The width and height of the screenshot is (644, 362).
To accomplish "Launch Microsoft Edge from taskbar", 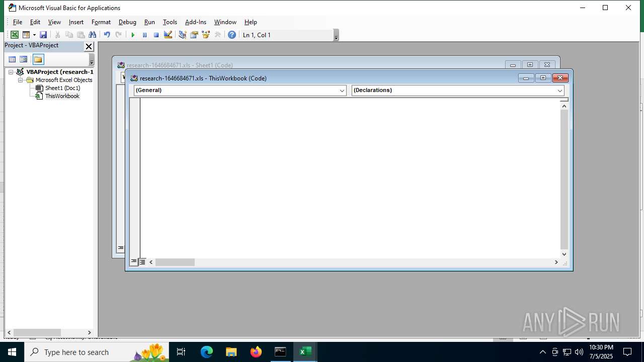I will pos(207,352).
